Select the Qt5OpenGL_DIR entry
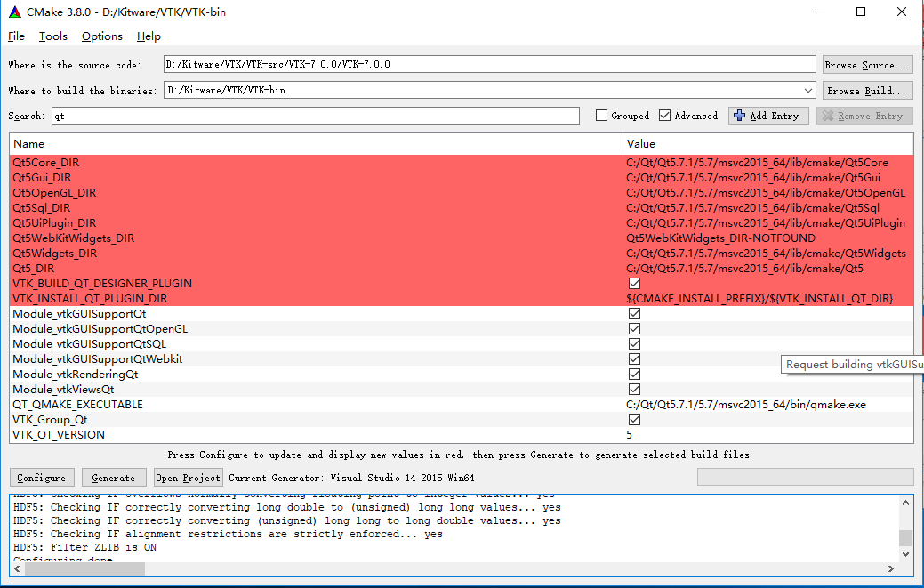The image size is (924, 588). pyautogui.click(x=54, y=193)
